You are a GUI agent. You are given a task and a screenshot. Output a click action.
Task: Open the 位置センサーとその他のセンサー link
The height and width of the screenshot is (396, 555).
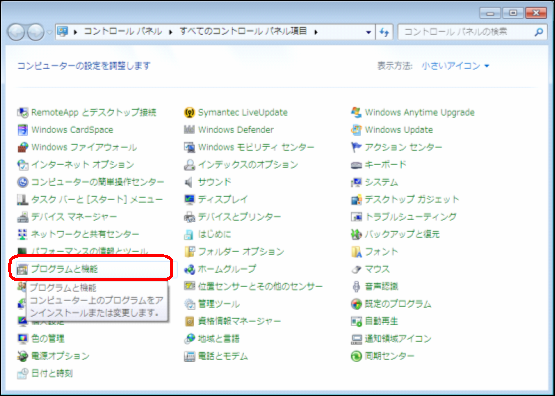(x=260, y=286)
